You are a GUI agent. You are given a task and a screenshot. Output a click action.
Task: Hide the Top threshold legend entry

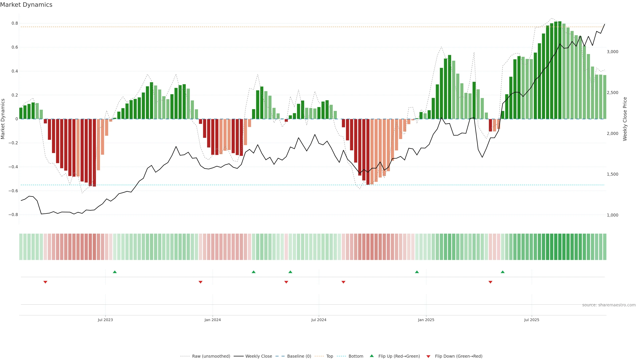coord(330,356)
